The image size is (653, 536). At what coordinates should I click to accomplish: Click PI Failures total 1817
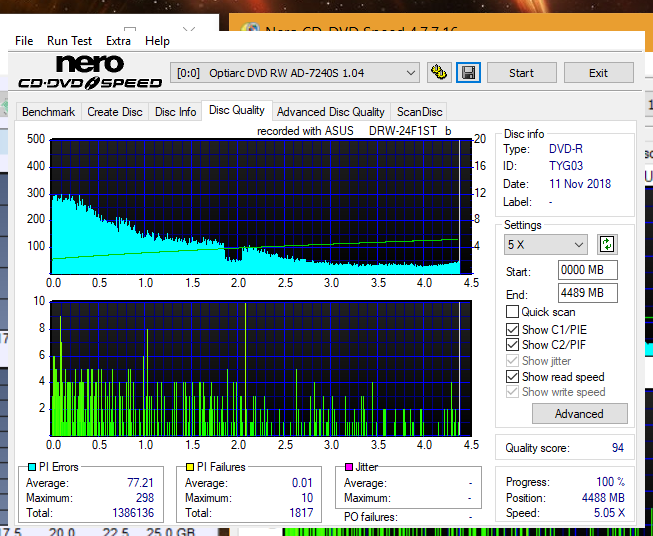click(x=301, y=513)
